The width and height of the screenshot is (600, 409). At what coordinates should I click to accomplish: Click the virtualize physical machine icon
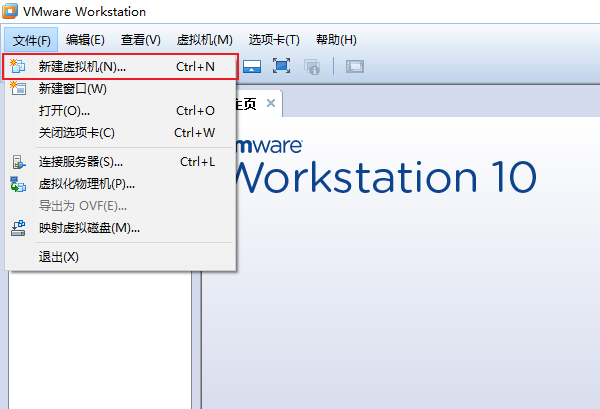pyautogui.click(x=18, y=184)
